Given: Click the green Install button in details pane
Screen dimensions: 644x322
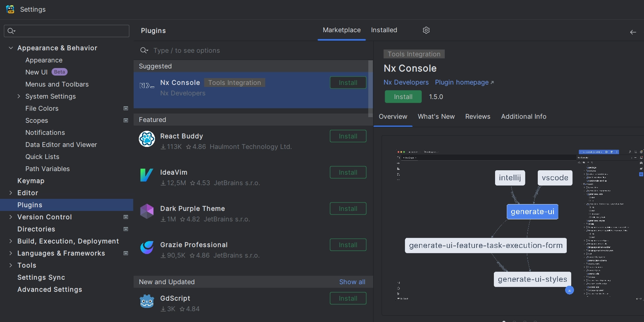Looking at the screenshot, I should [403, 97].
